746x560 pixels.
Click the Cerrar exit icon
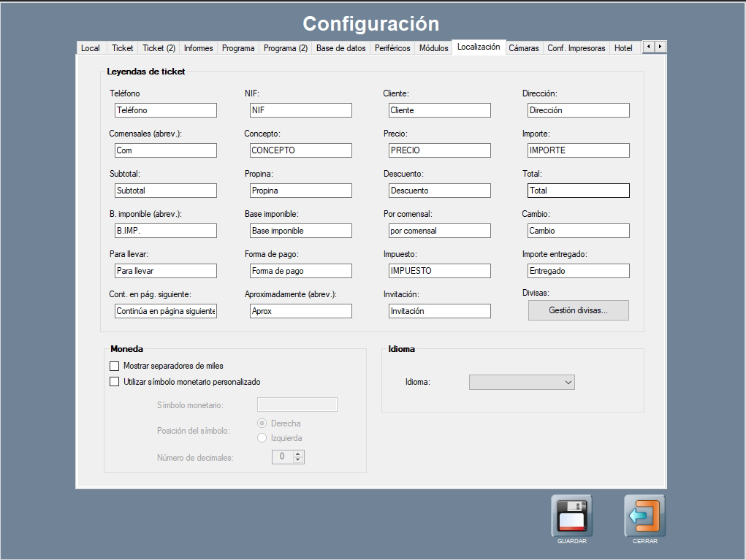644,515
